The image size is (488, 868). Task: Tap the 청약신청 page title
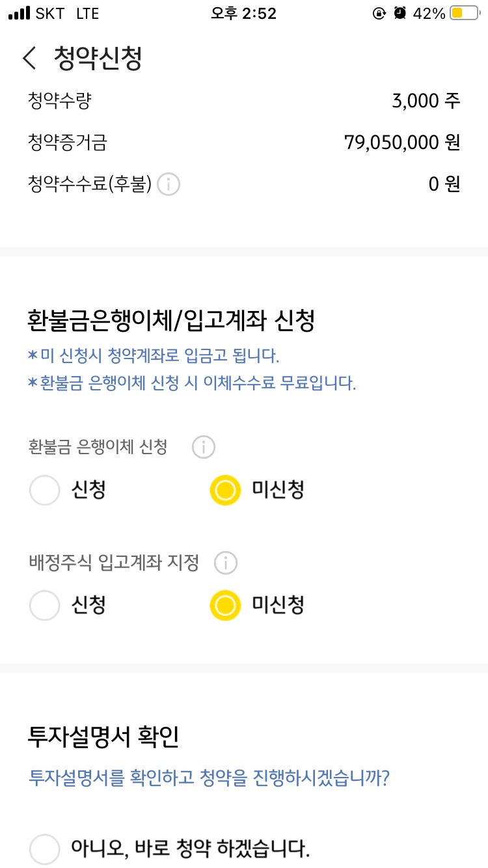(x=98, y=58)
